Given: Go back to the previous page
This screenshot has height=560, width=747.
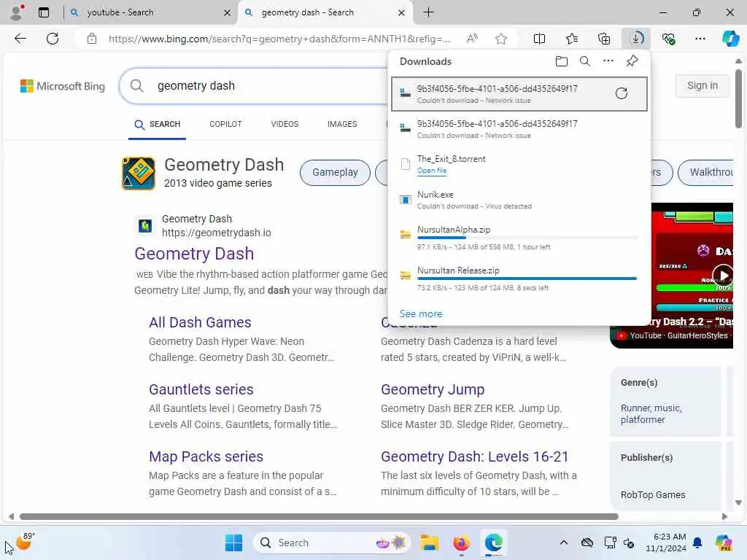Looking at the screenshot, I should [x=20, y=39].
